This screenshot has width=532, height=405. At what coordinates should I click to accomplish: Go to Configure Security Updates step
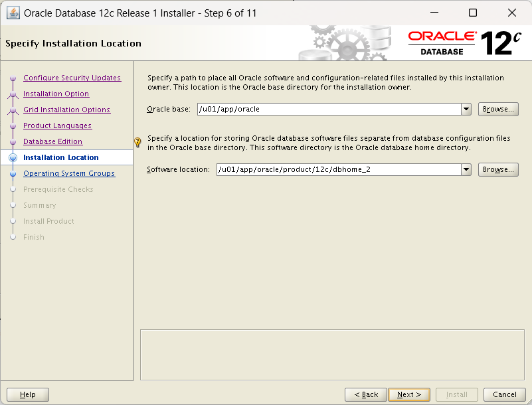[72, 78]
